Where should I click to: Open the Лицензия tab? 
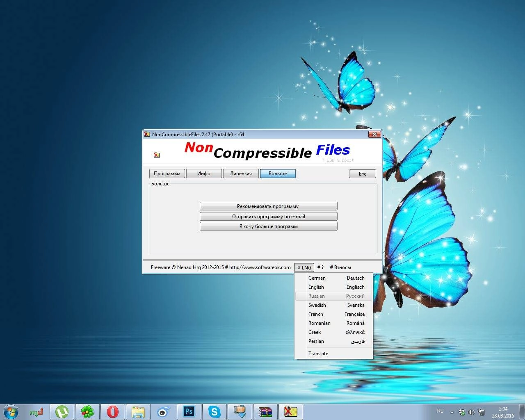point(241,173)
